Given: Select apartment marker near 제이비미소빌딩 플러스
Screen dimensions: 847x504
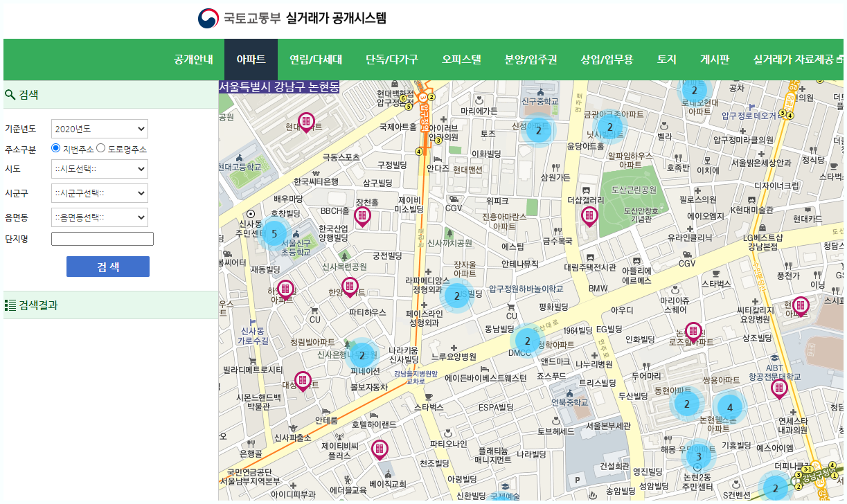Looking at the screenshot, I should (379, 450).
